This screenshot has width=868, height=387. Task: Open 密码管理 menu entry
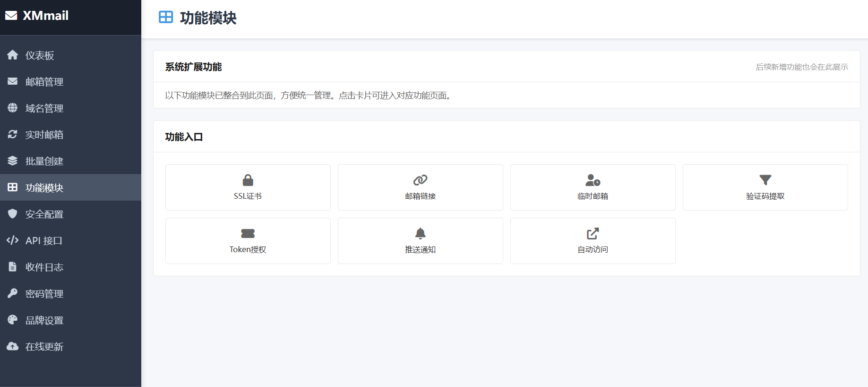tap(70, 293)
